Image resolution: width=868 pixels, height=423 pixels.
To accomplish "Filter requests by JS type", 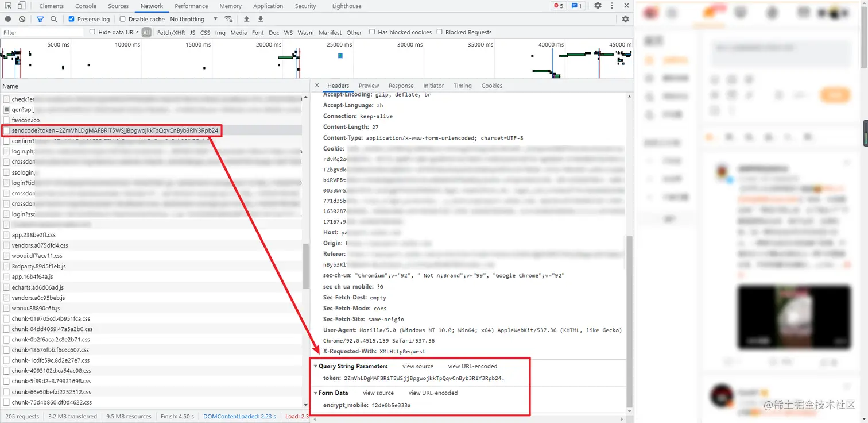I will tap(192, 33).
